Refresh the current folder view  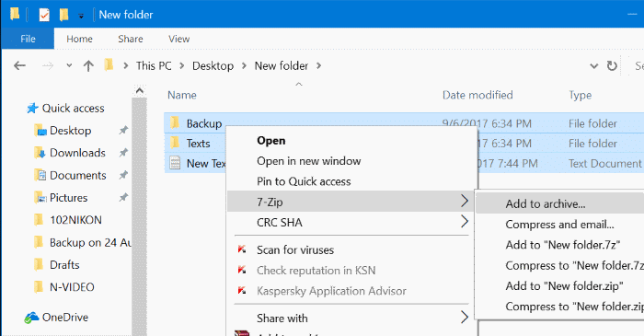[612, 65]
